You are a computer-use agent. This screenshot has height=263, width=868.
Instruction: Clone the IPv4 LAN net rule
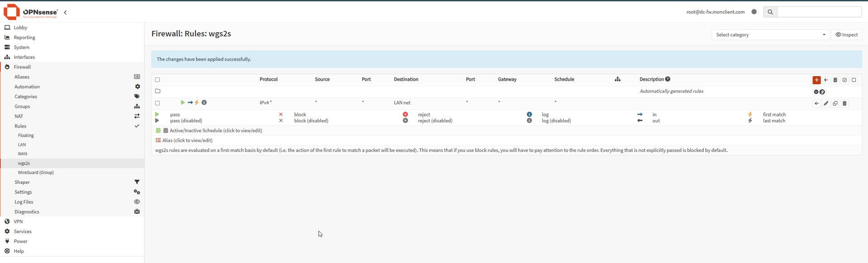(835, 104)
